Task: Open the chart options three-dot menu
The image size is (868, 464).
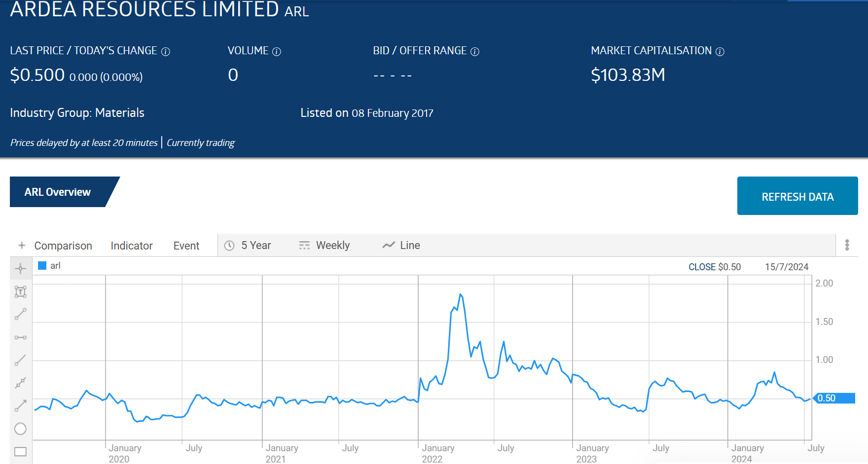Action: pyautogui.click(x=847, y=245)
